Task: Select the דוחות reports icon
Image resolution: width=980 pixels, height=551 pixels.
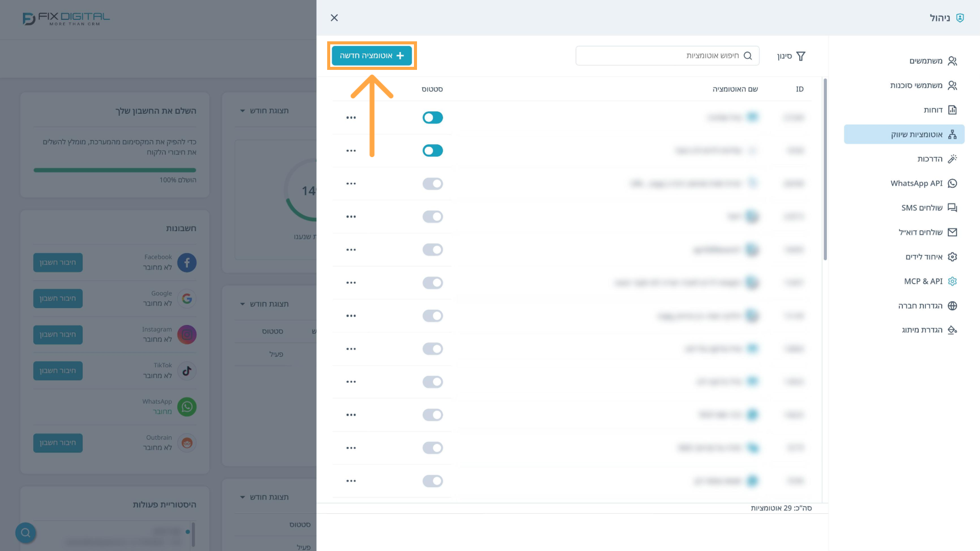Action: pyautogui.click(x=952, y=110)
